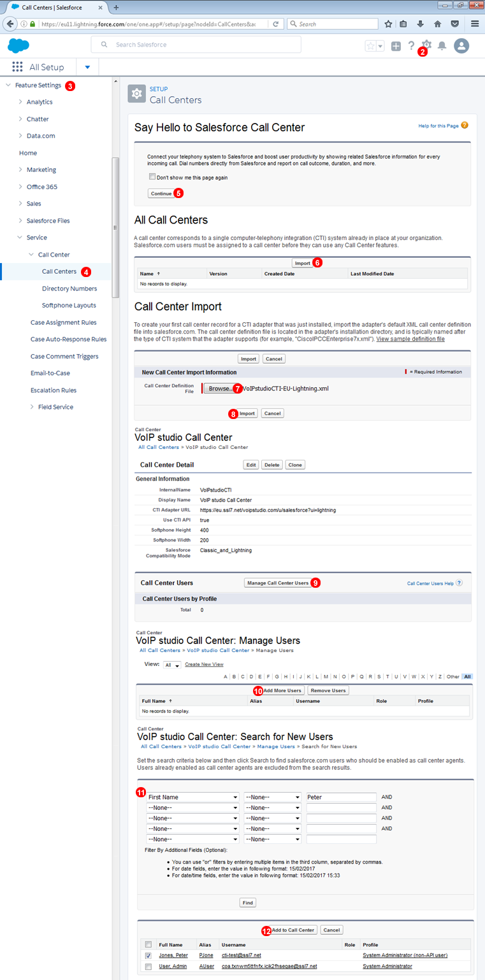The image size is (485, 980).
Task: Open Softphone Layouts in the setup tree
Action: coord(69,306)
